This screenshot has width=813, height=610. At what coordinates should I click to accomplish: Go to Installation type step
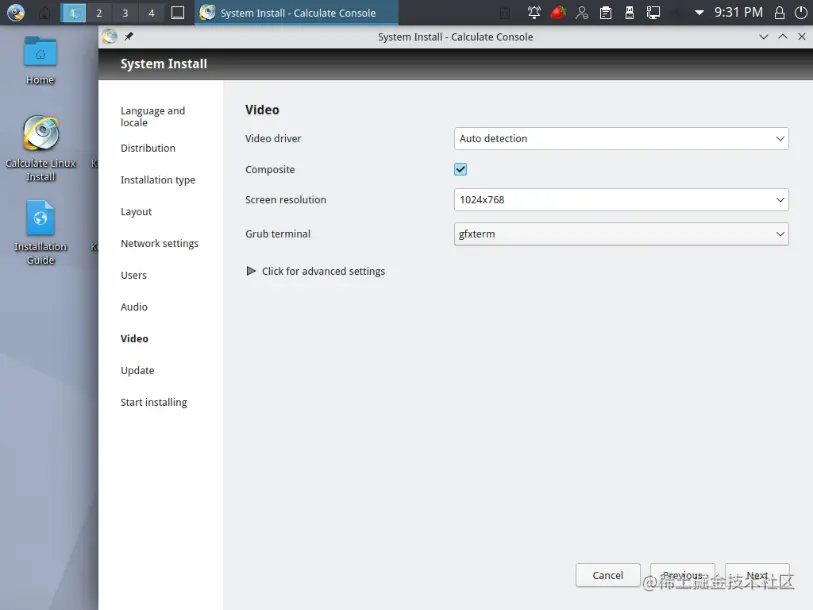[x=158, y=180]
